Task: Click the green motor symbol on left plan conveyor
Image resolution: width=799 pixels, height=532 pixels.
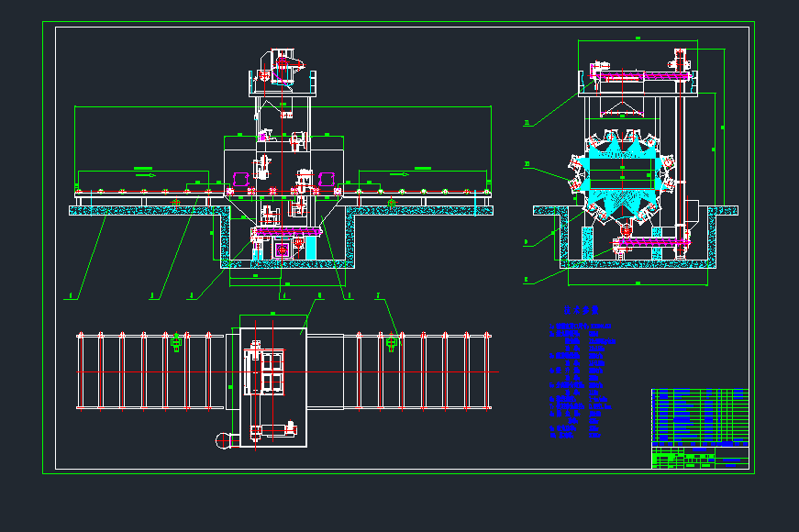Action: [x=176, y=343]
